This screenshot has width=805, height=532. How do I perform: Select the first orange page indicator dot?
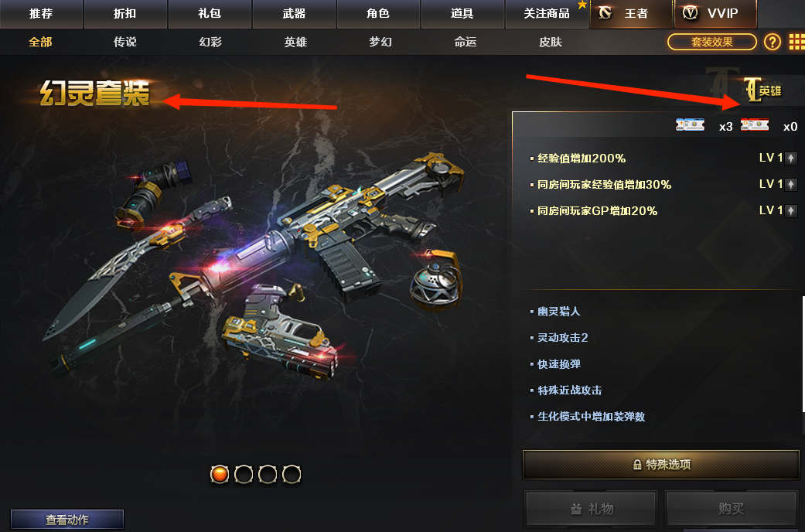[220, 474]
